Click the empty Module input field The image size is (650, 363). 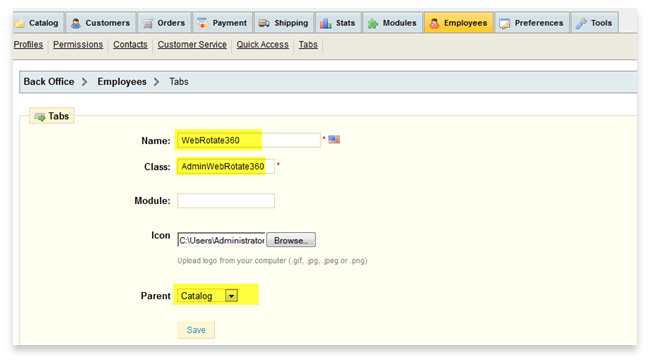[226, 201]
